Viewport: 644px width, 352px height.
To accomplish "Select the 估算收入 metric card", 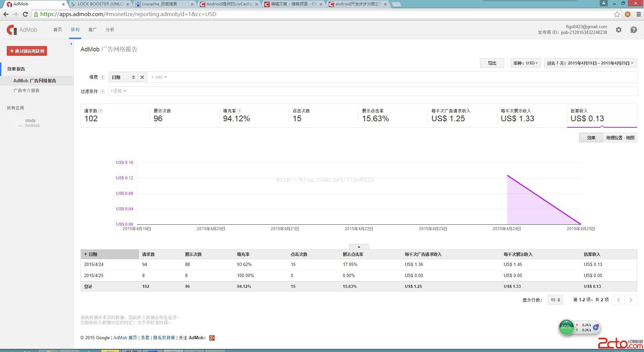I will [602, 116].
